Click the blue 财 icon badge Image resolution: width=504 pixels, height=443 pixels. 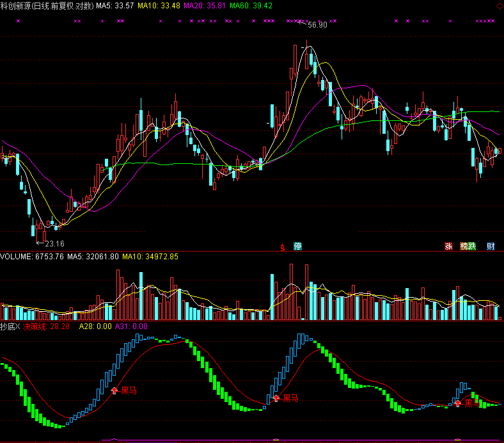491,246
